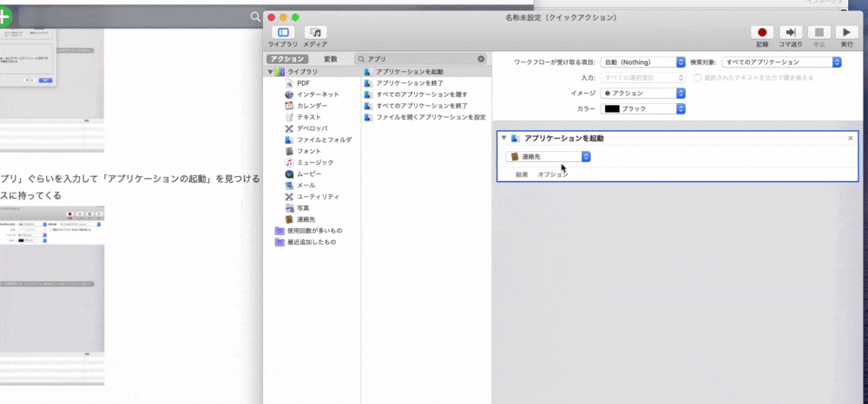This screenshot has width=868, height=404.
Task: Open the 入力 dropdown すべての選択項目
Action: pos(642,78)
